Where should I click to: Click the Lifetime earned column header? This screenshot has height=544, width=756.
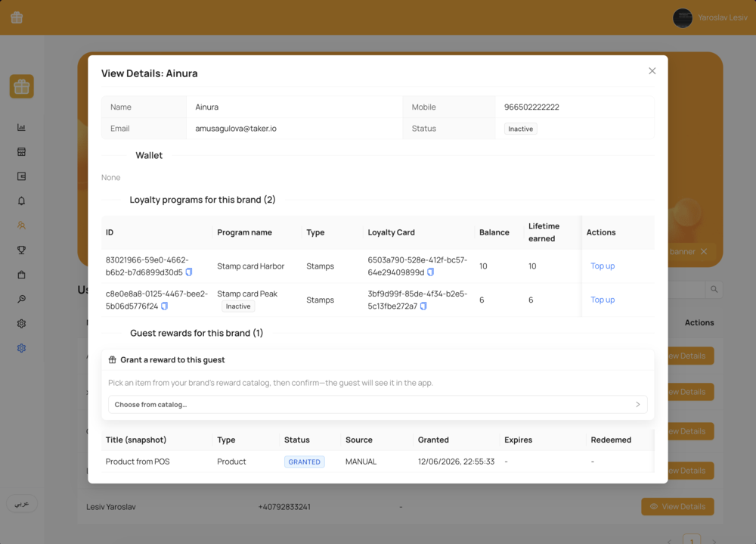pos(544,232)
